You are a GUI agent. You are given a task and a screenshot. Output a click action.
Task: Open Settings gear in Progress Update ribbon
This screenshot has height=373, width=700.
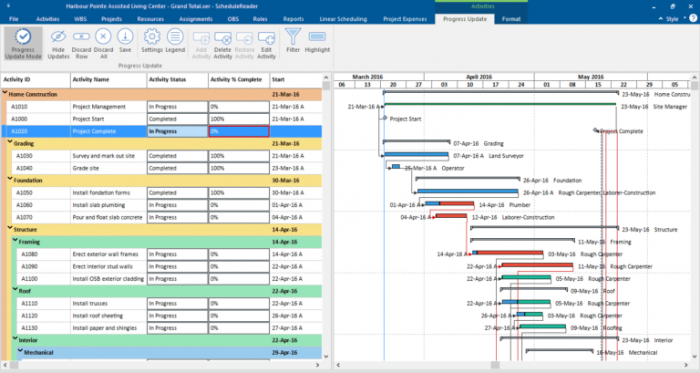click(x=152, y=37)
